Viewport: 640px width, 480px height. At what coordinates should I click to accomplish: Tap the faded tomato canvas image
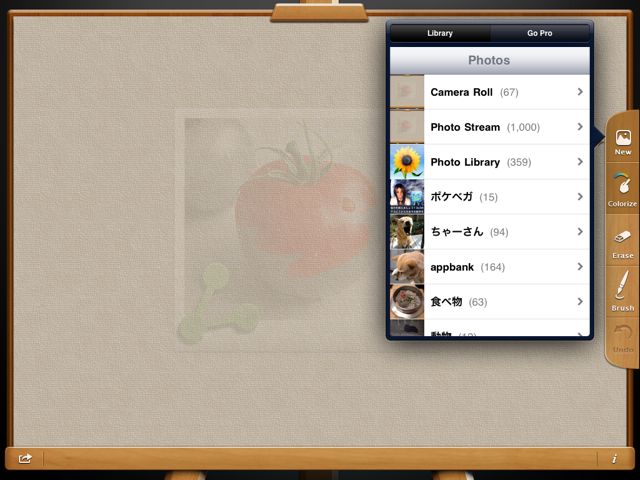click(x=282, y=231)
